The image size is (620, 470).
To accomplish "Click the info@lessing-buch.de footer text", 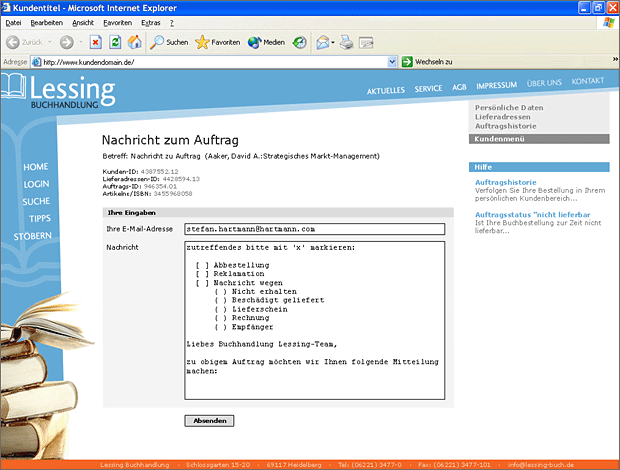I will (541, 465).
